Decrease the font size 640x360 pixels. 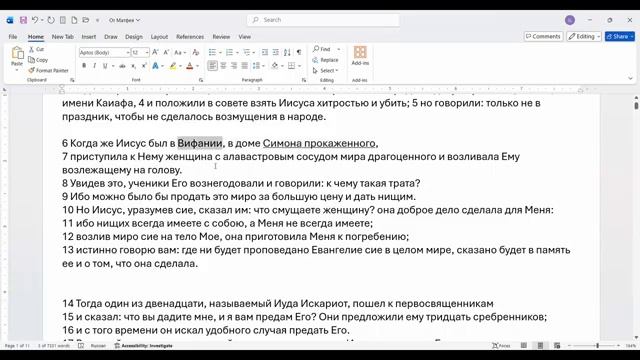pos(166,52)
